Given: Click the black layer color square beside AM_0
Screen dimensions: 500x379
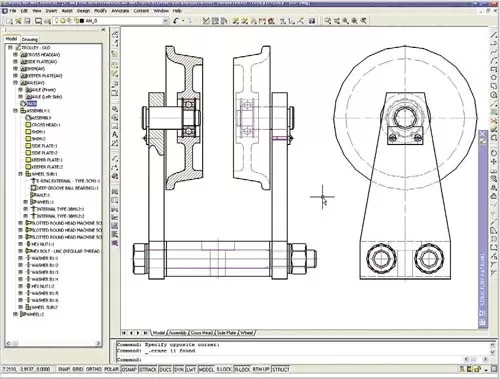Looking at the screenshot, I should tap(82, 21).
